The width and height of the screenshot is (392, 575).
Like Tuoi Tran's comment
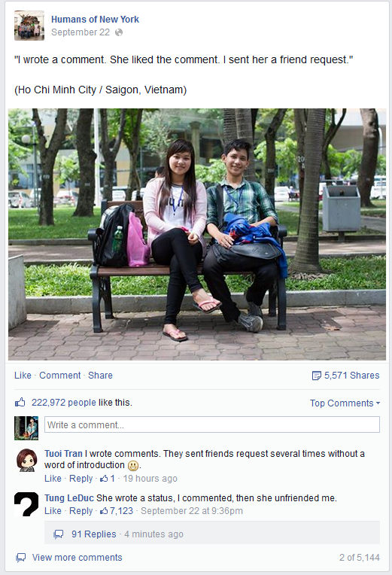point(53,478)
